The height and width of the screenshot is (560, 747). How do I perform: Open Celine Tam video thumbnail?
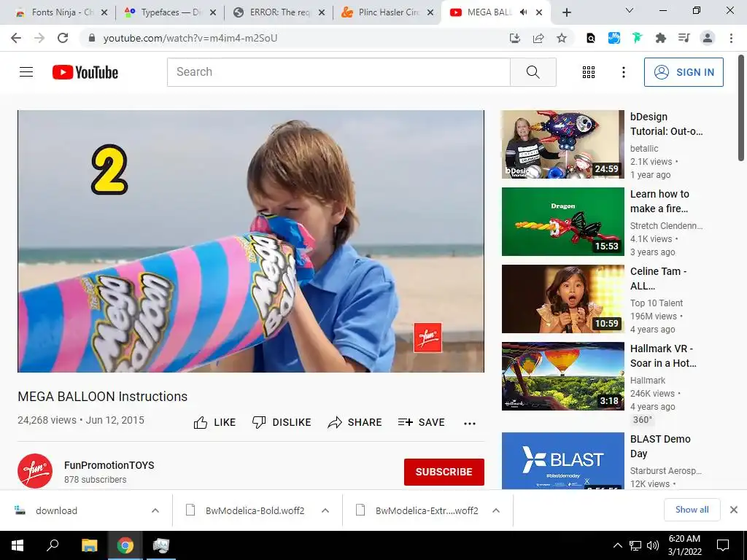(562, 298)
